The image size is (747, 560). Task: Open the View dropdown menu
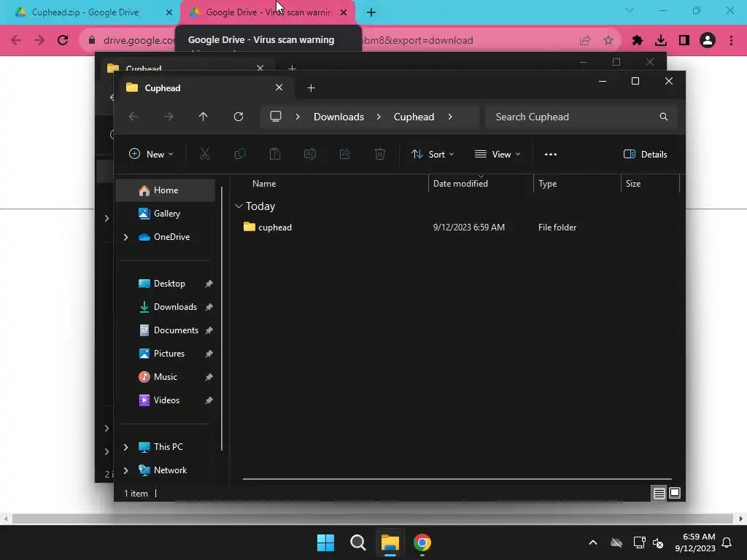(x=498, y=155)
